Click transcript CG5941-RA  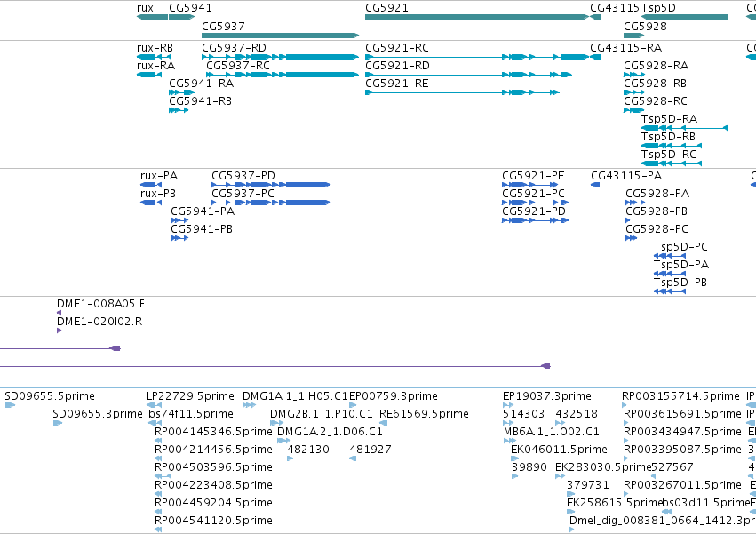(201, 84)
